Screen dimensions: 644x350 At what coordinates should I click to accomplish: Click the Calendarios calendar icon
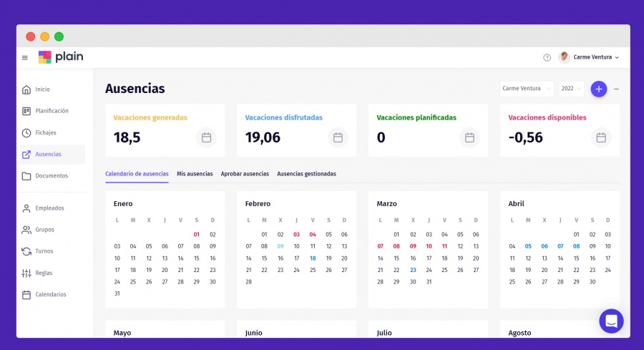[x=26, y=295]
